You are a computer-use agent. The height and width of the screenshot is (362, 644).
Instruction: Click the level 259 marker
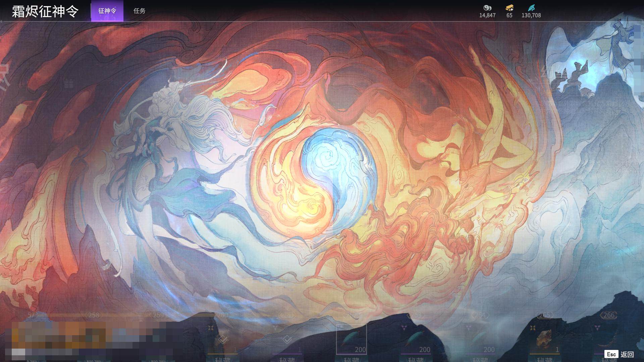[x=158, y=315]
